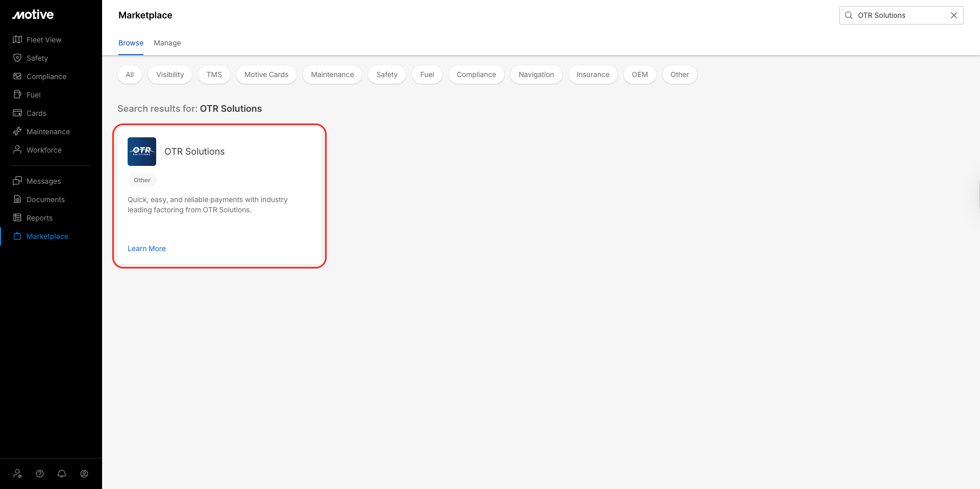Click the OTR Solutions card description

tap(208, 205)
